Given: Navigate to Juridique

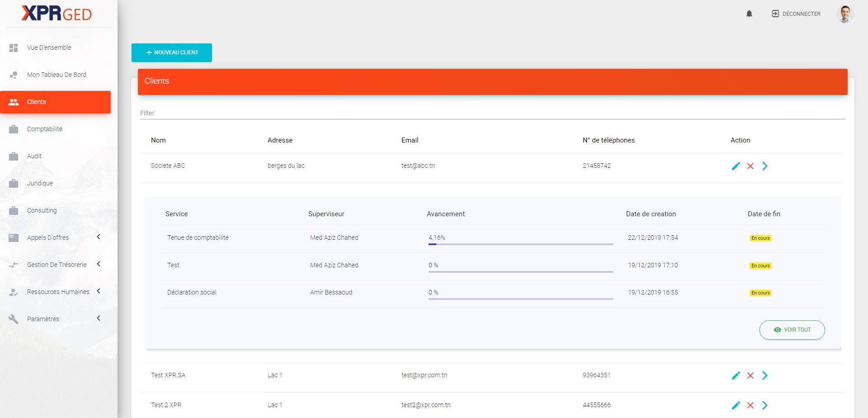Looking at the screenshot, I should click(55, 183).
